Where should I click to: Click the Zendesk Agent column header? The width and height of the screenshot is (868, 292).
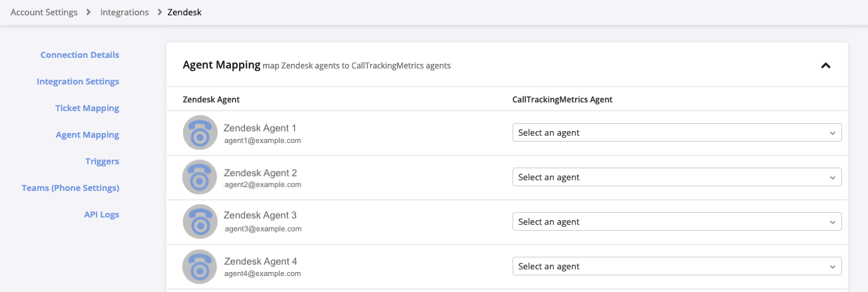pyautogui.click(x=211, y=99)
